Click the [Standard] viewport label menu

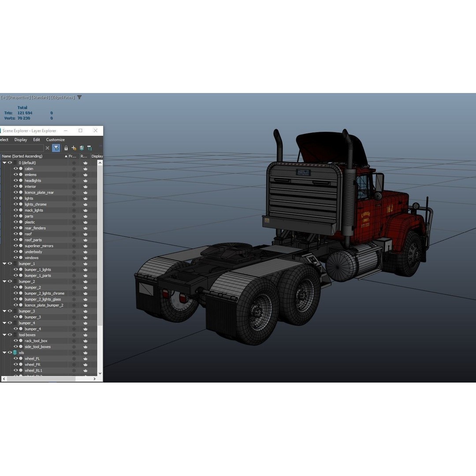41,97
